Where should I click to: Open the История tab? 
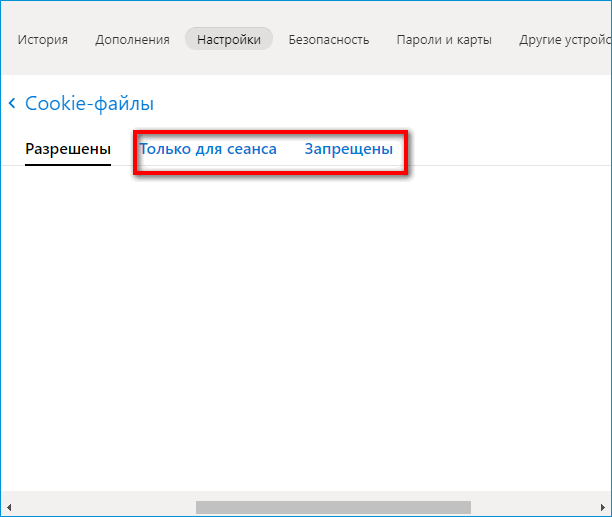[42, 40]
